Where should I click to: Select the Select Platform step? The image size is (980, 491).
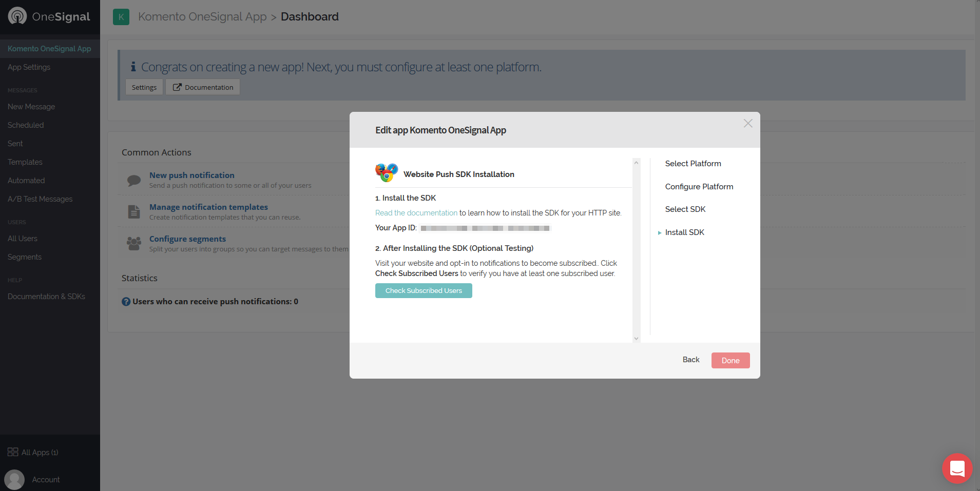pyautogui.click(x=693, y=164)
